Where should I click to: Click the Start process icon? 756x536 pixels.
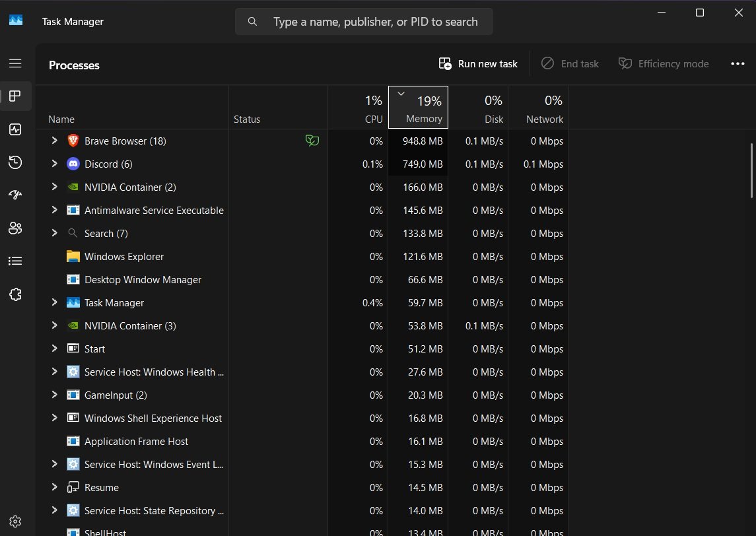73,349
